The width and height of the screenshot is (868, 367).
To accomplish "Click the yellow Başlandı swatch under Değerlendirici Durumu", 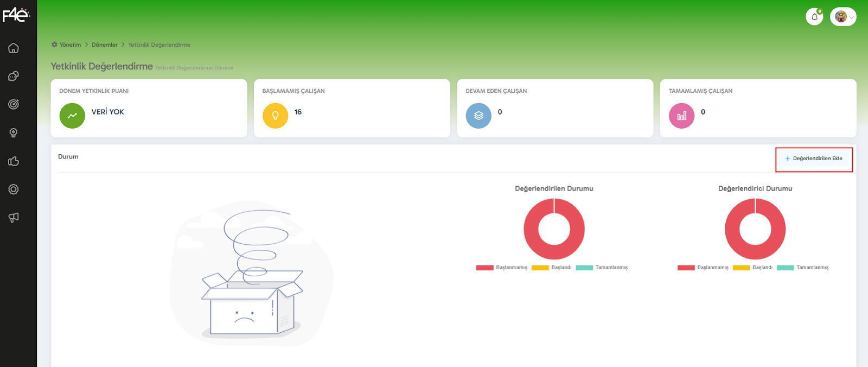I will click(741, 268).
